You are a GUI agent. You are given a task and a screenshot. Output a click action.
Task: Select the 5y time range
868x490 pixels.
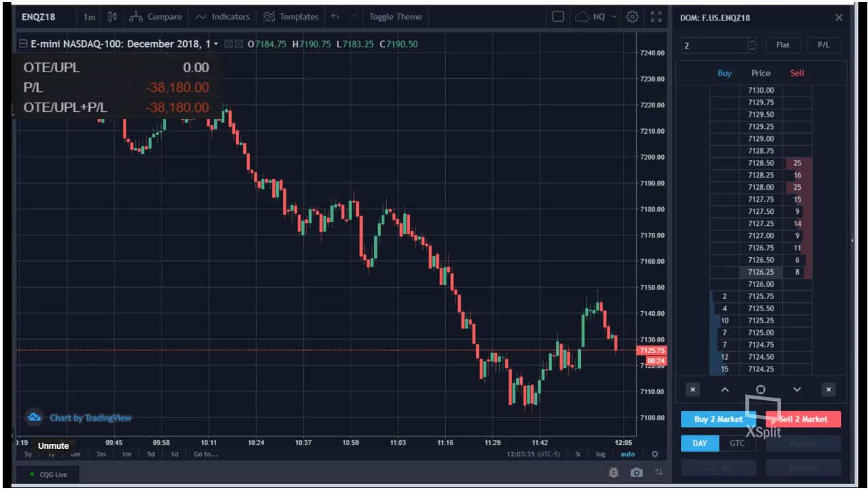[x=28, y=454]
